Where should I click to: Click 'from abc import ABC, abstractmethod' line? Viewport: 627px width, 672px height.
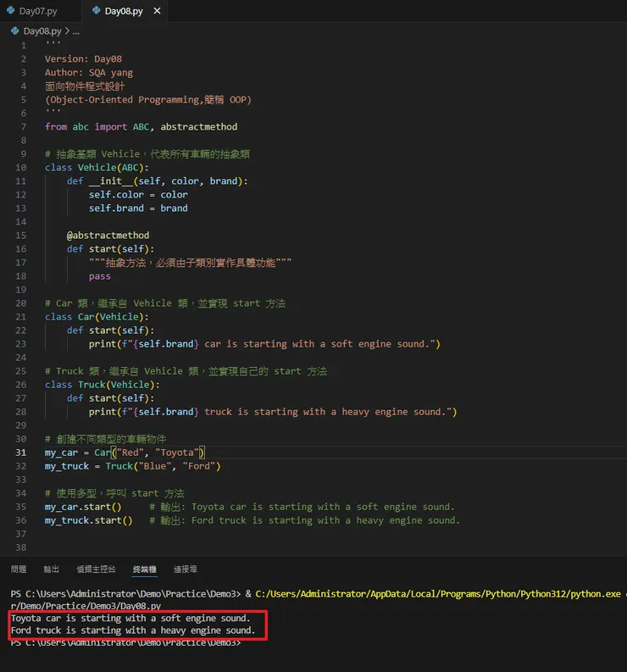141,127
